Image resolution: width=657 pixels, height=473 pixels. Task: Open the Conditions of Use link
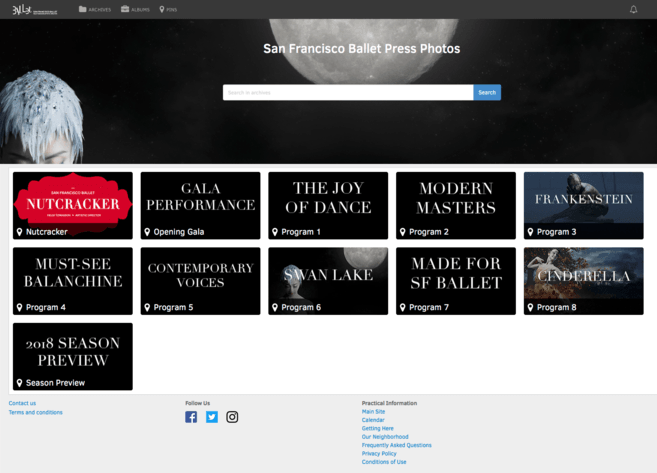click(384, 462)
